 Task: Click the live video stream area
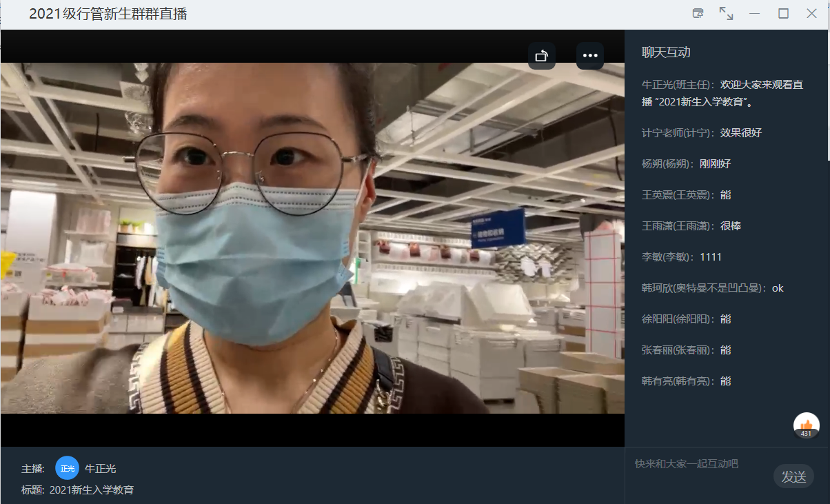point(312,238)
